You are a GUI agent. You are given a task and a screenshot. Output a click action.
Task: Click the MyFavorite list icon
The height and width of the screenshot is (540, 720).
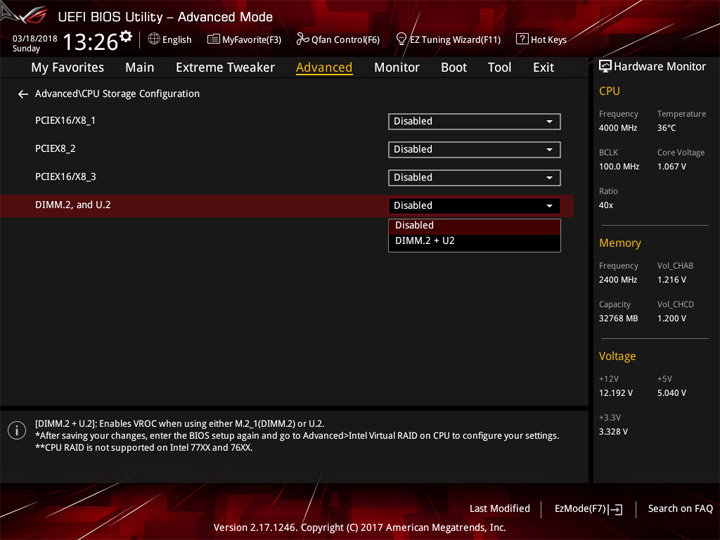click(213, 39)
